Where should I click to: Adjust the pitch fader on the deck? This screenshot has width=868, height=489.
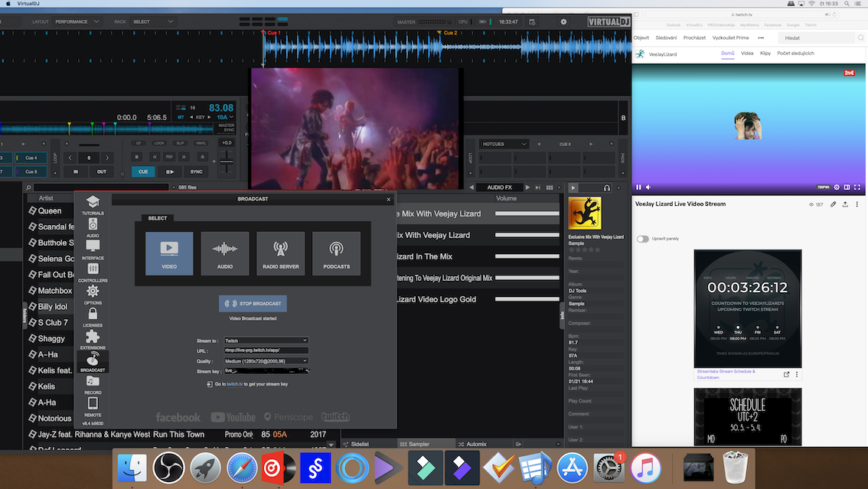(x=227, y=161)
